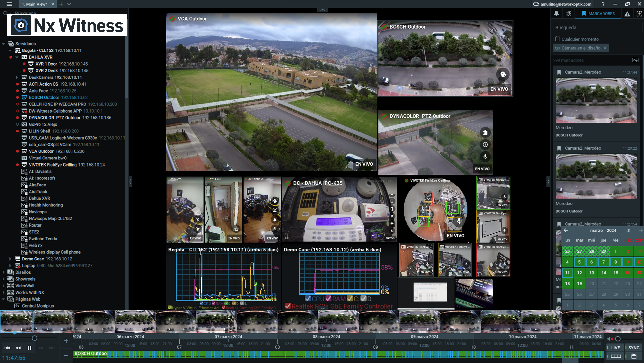This screenshot has height=363, width=644.
Task: Collapse the Páginas Web section
Action: 4,299
